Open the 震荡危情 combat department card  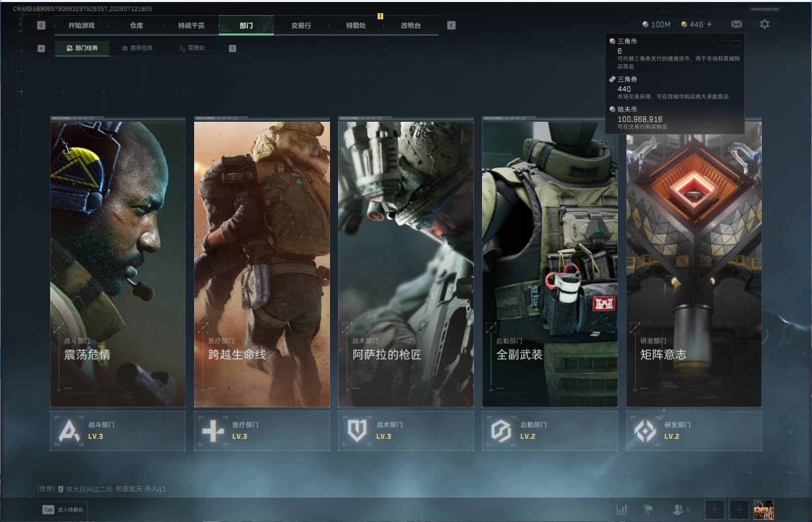point(118,262)
